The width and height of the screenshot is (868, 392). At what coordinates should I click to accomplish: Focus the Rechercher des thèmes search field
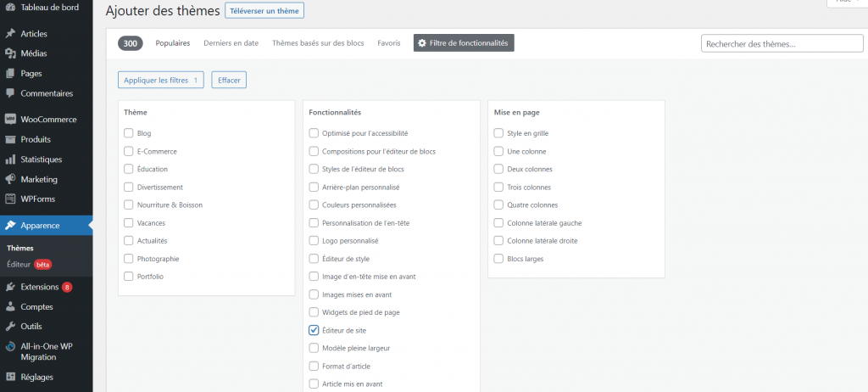pos(777,43)
